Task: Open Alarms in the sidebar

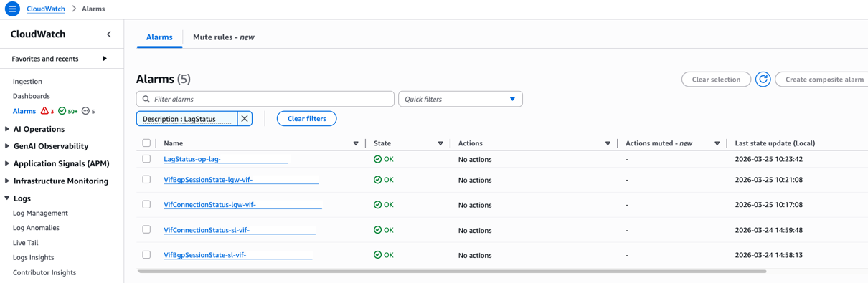Action: point(24,111)
